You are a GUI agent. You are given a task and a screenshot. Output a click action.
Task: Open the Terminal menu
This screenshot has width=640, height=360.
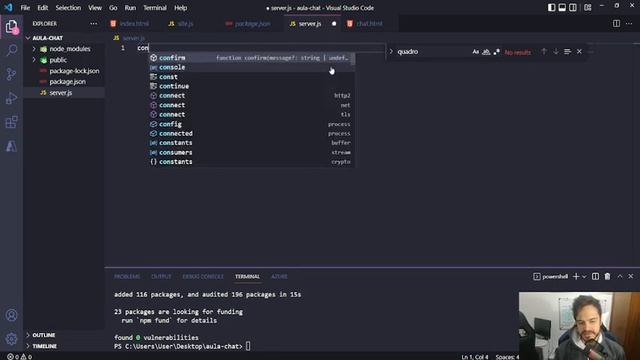(155, 8)
